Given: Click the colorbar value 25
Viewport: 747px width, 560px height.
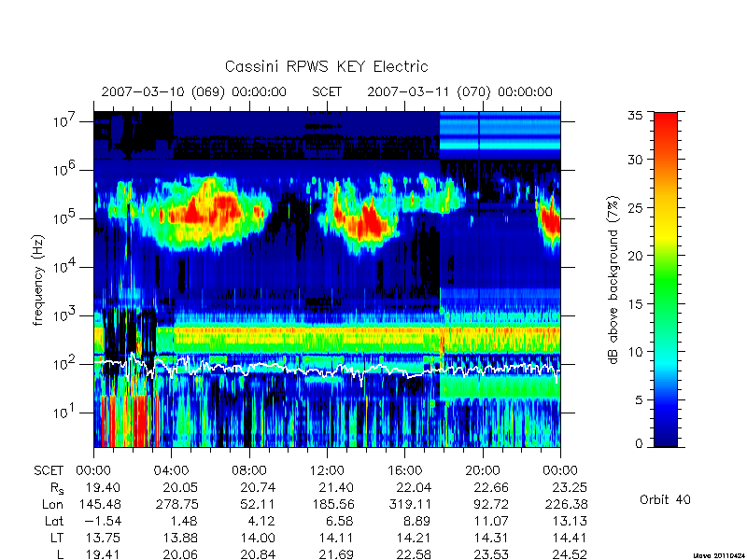Looking at the screenshot, I should (635, 208).
